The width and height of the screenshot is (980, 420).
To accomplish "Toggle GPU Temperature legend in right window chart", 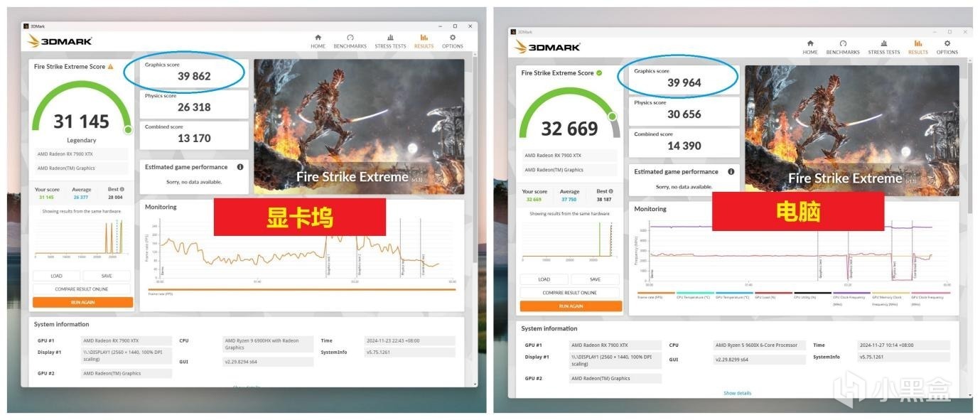I will (x=733, y=295).
